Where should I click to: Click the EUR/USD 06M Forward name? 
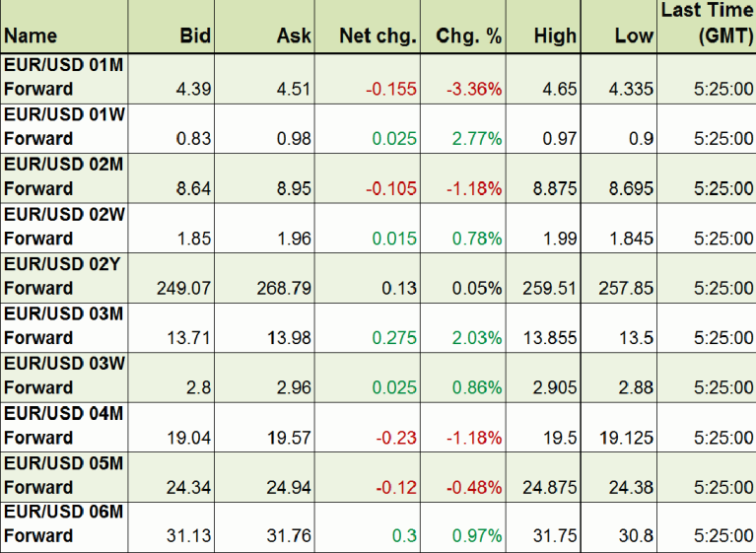[64, 525]
